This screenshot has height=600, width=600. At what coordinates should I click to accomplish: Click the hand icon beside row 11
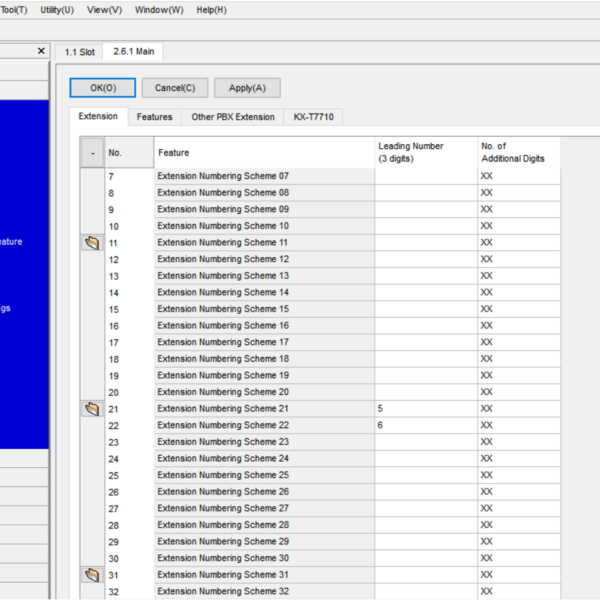(x=92, y=243)
